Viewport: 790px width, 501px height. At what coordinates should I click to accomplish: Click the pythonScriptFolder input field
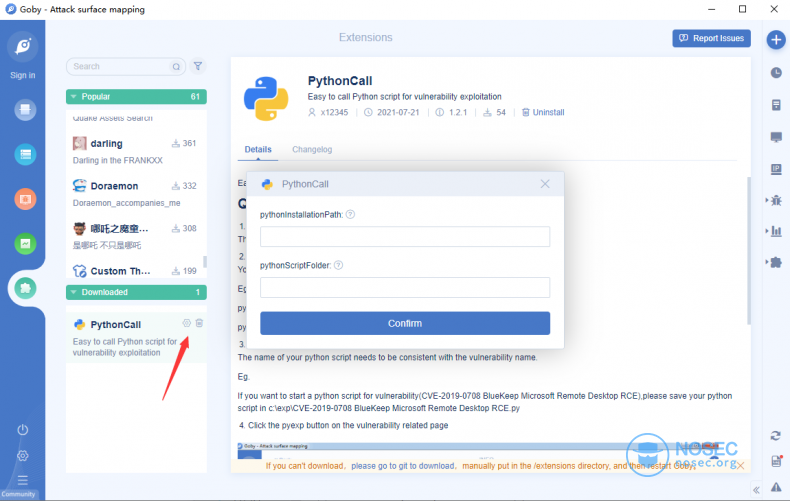pos(405,287)
